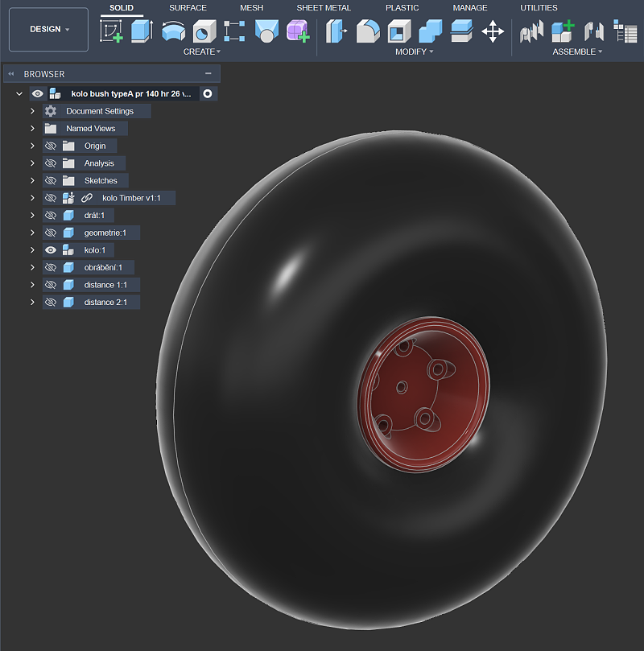This screenshot has width=644, height=651.
Task: Expand the geometrie:1 tree node
Action: coord(32,233)
